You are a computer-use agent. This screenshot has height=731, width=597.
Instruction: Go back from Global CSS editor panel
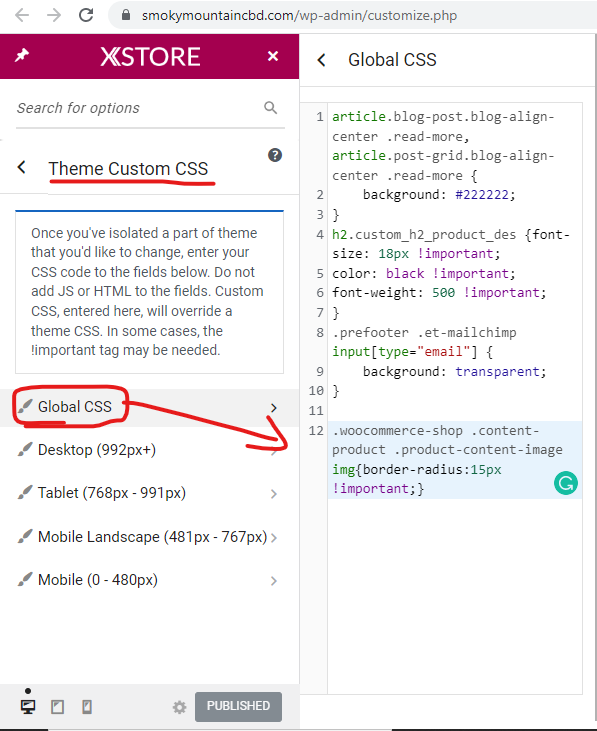pyautogui.click(x=322, y=60)
